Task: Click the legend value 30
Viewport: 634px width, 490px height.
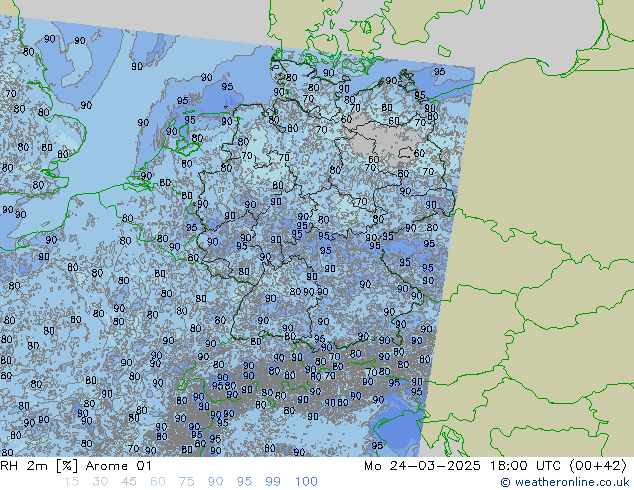Action: 100,482
